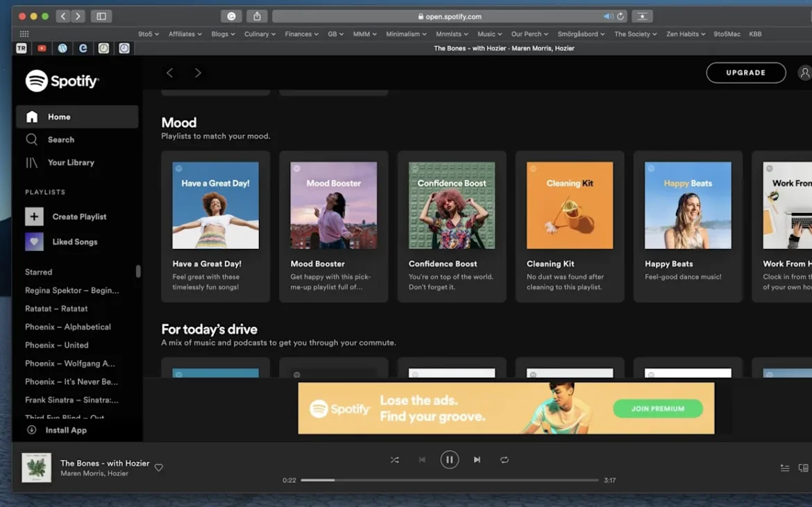Screen dimensions: 812x507
Task: Click the Spotify logo
Action: pyautogui.click(x=62, y=80)
